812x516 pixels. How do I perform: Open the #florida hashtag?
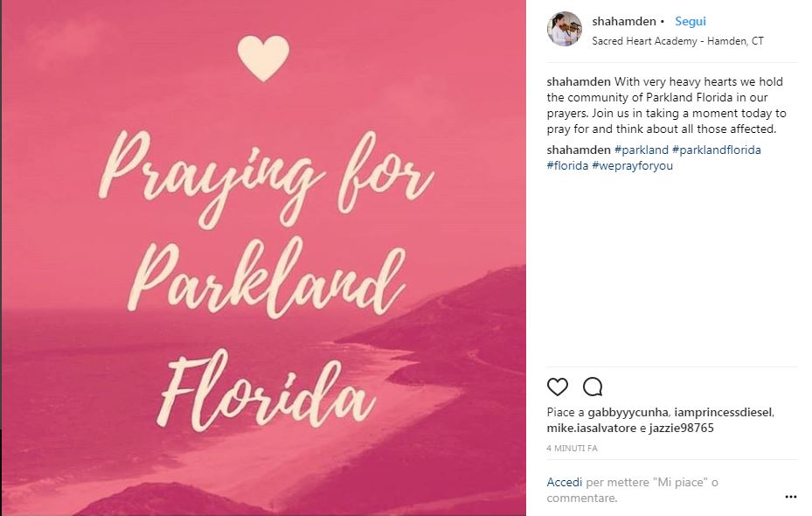(x=566, y=165)
